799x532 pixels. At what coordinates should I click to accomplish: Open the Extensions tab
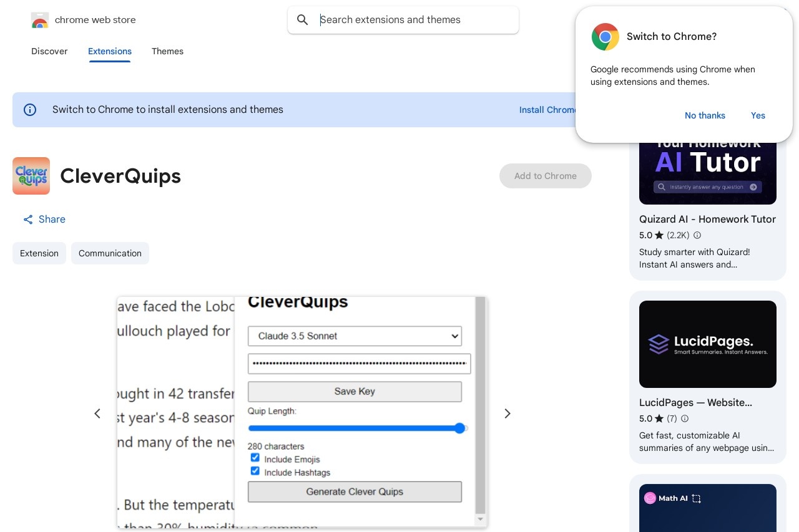(x=110, y=51)
